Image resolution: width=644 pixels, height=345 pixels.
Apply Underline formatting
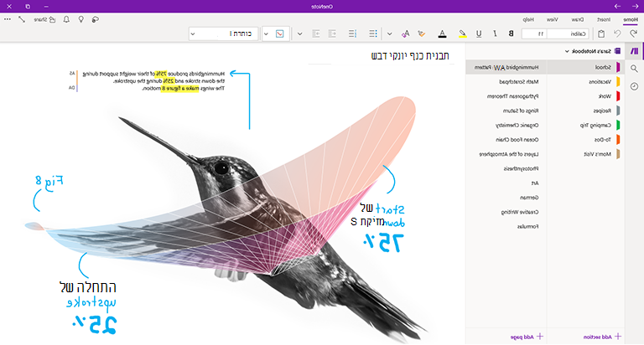[479, 33]
